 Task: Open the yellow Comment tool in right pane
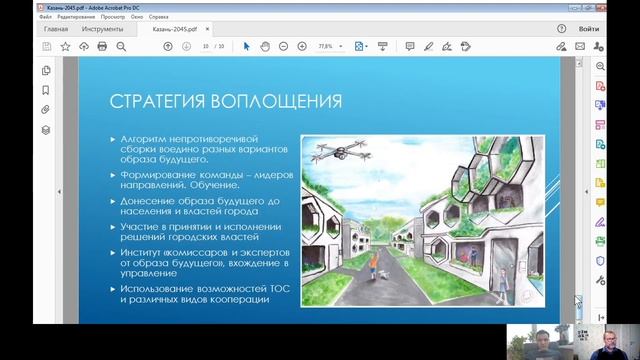pyautogui.click(x=600, y=202)
